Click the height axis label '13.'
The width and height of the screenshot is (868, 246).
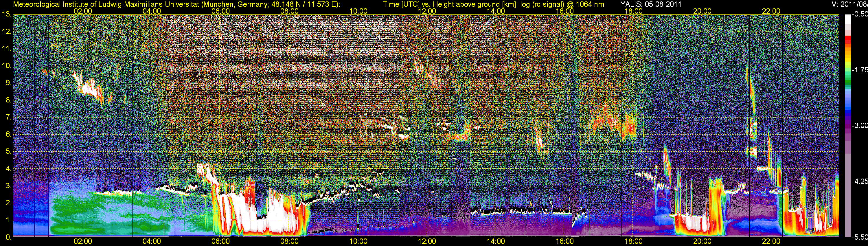click(7, 14)
